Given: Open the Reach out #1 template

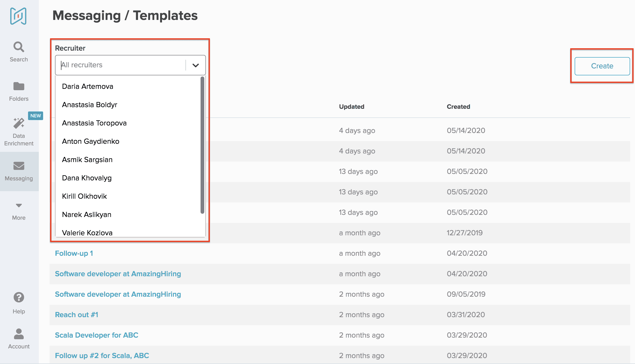Looking at the screenshot, I should pos(77,315).
